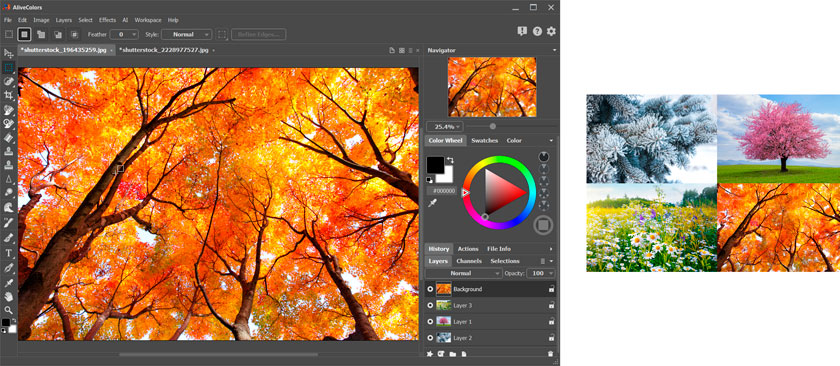Screen dimensions: 840x366
Task: Select the top color harmony mode circle
Action: click(x=544, y=157)
